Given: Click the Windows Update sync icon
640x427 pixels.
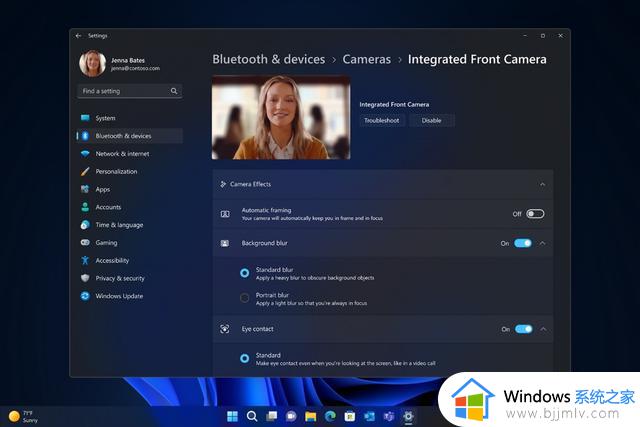Looking at the screenshot, I should (85, 296).
